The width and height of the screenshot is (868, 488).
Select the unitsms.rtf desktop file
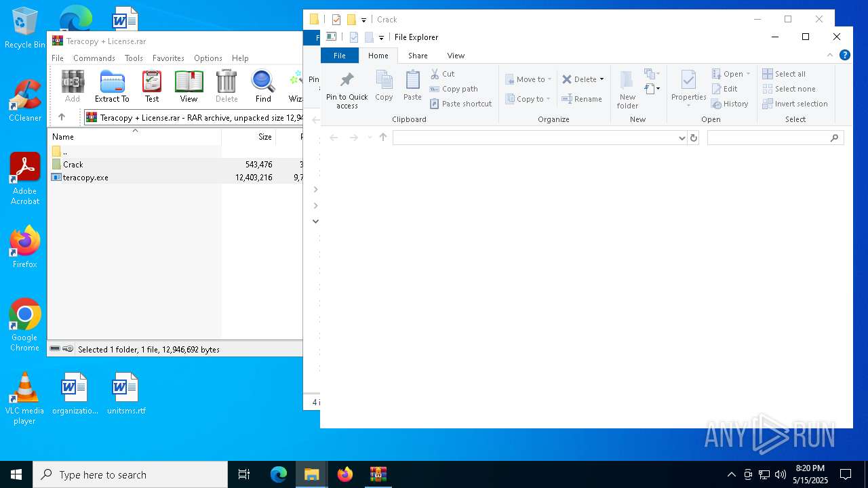coord(125,393)
